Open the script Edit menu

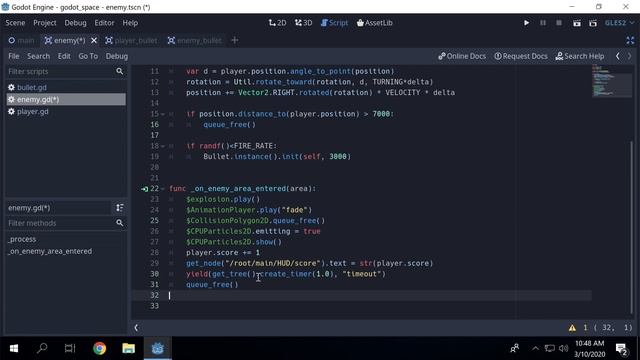[64, 56]
